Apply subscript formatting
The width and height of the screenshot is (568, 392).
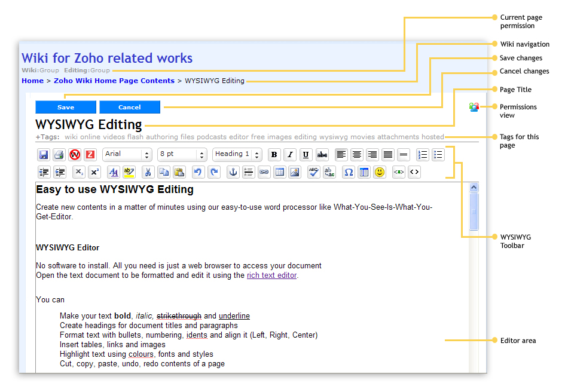pos(78,172)
